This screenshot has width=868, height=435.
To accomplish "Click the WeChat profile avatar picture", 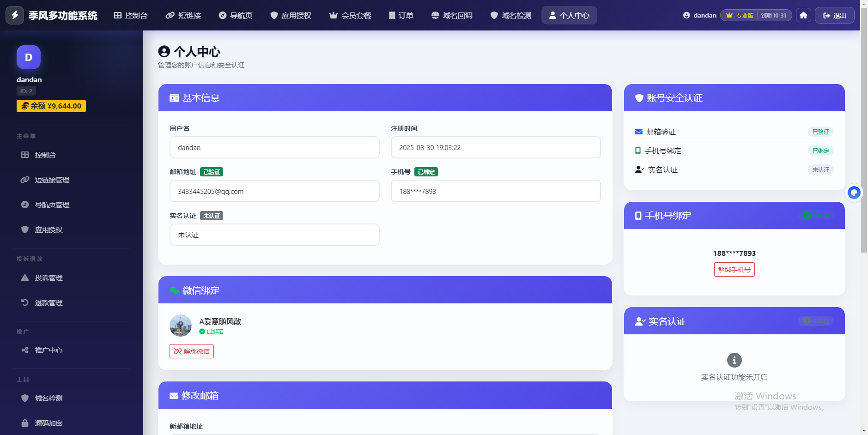I will coord(181,326).
